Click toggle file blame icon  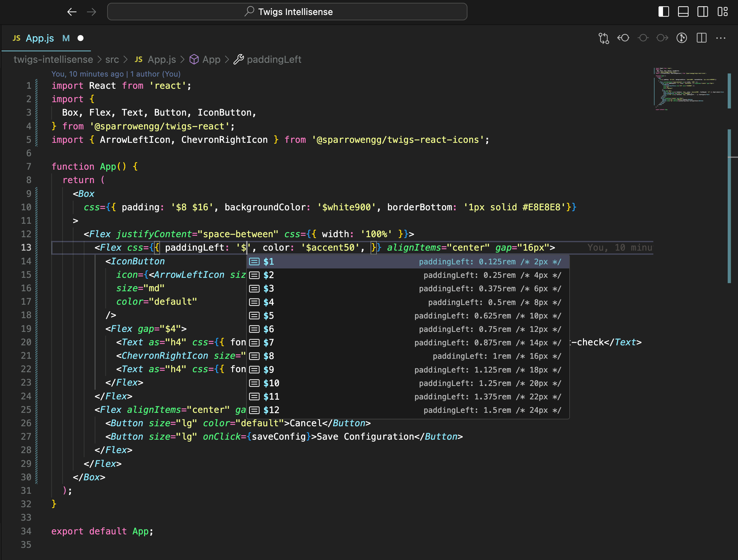coord(682,38)
